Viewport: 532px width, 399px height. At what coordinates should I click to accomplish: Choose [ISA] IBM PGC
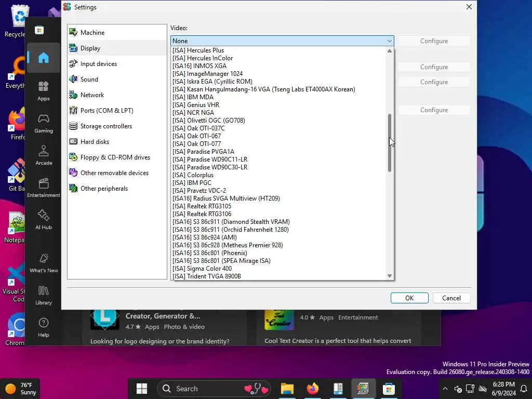[x=278, y=183]
